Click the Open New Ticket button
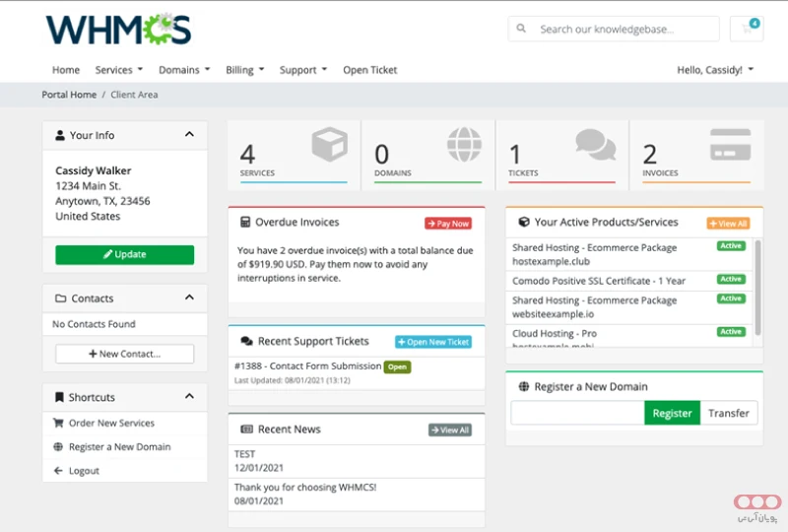This screenshot has height=532, width=788. [433, 342]
